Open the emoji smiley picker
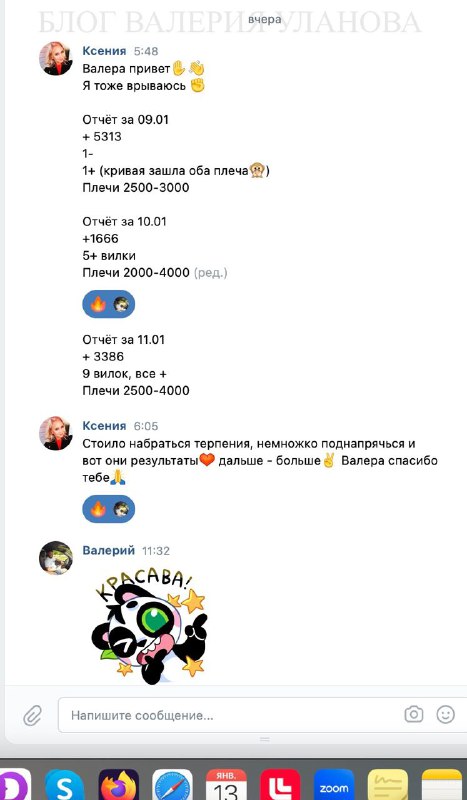Viewport: 467px width, 800px height. coord(445,714)
